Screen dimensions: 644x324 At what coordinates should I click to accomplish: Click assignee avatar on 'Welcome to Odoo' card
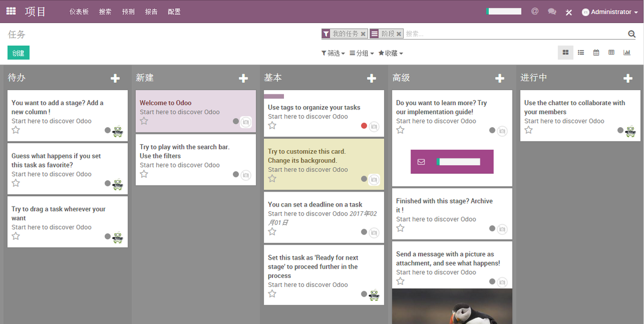tap(246, 122)
